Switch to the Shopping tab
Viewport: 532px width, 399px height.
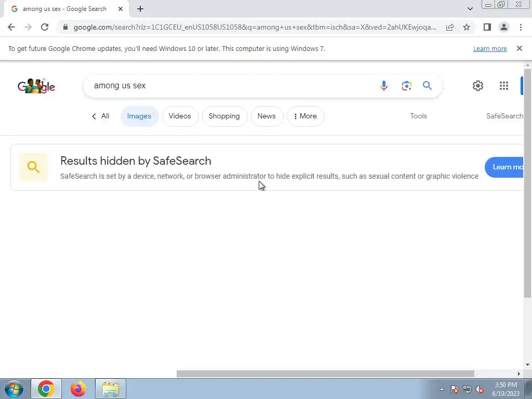point(224,116)
